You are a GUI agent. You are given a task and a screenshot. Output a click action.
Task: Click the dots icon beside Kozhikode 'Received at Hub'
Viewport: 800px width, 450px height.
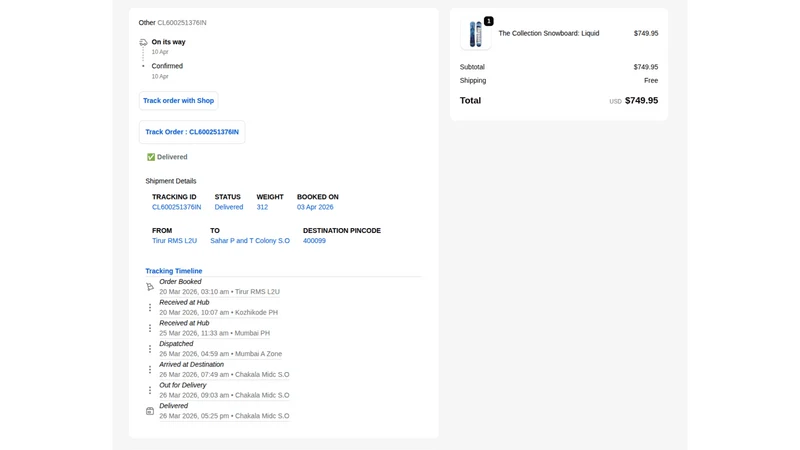150,308
